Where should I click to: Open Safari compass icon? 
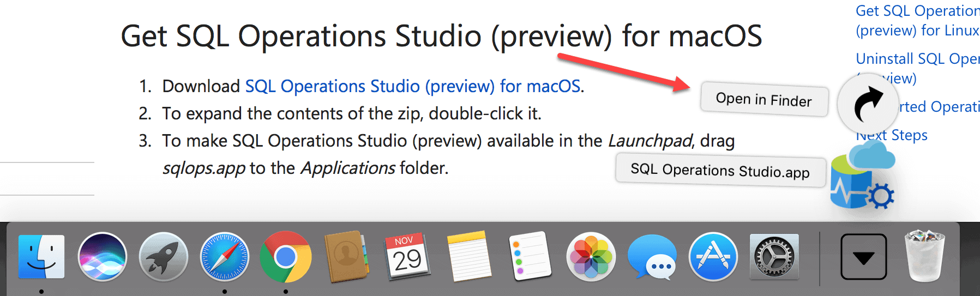pyautogui.click(x=225, y=257)
